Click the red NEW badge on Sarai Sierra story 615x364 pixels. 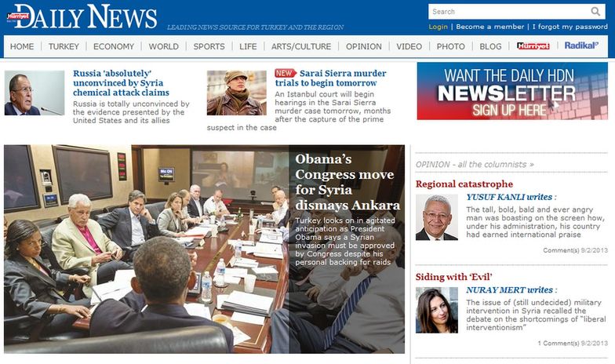point(286,74)
